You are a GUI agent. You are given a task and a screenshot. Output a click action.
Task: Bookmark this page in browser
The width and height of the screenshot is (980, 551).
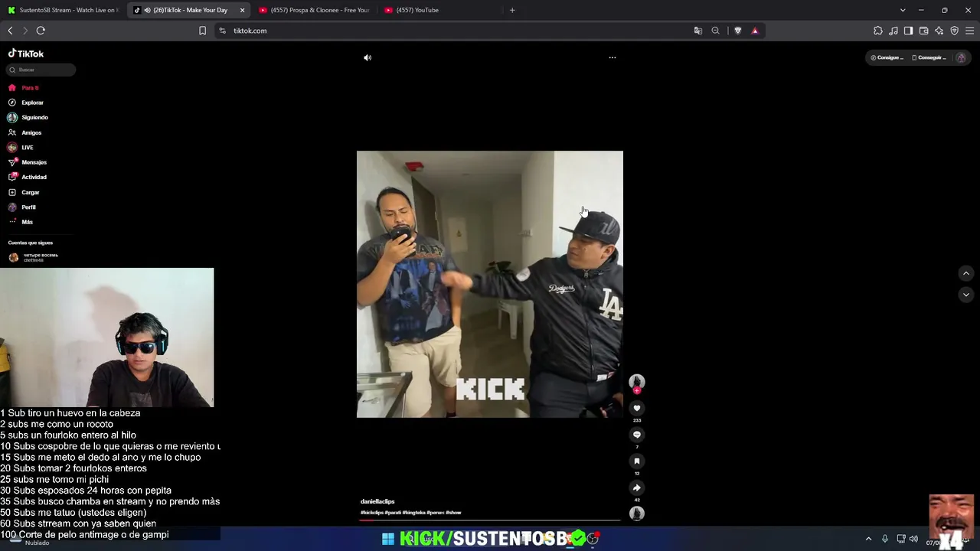202,31
